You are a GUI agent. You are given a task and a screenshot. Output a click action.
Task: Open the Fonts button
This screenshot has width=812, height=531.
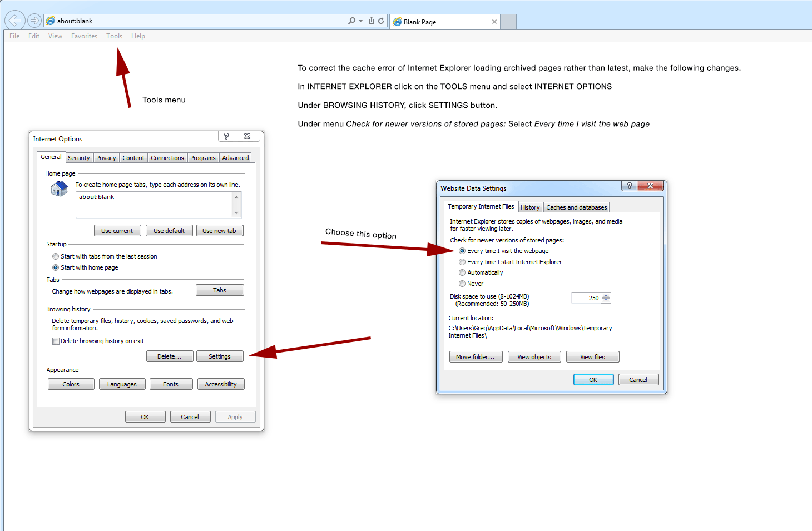point(171,384)
